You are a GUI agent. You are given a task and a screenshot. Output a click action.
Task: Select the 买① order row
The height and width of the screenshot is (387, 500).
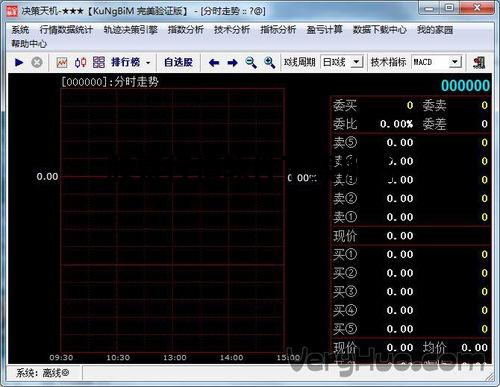point(410,254)
